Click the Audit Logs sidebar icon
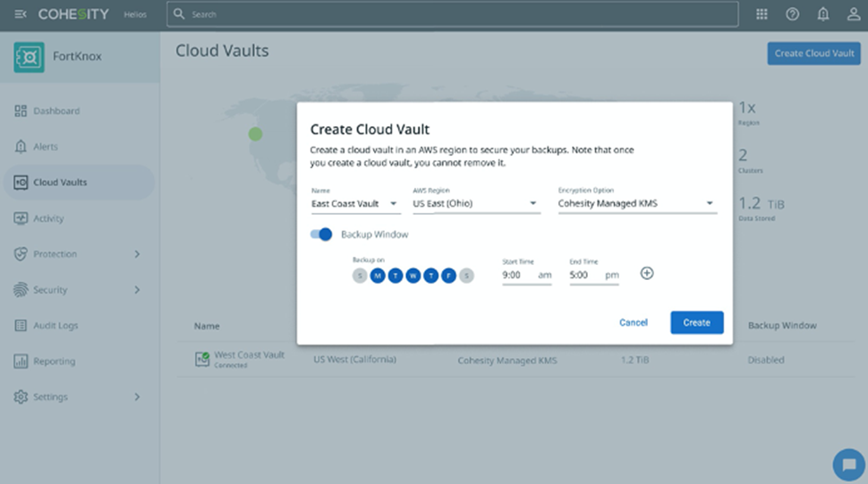 pos(21,326)
